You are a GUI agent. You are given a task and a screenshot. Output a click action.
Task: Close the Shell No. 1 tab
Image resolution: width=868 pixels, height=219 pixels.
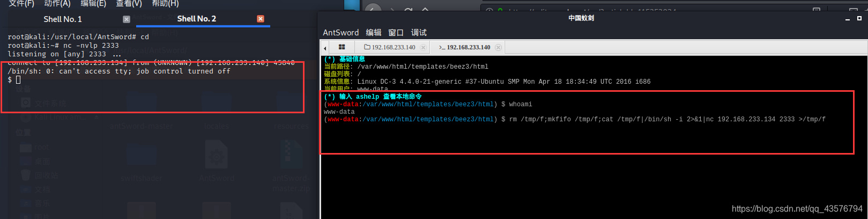click(127, 19)
